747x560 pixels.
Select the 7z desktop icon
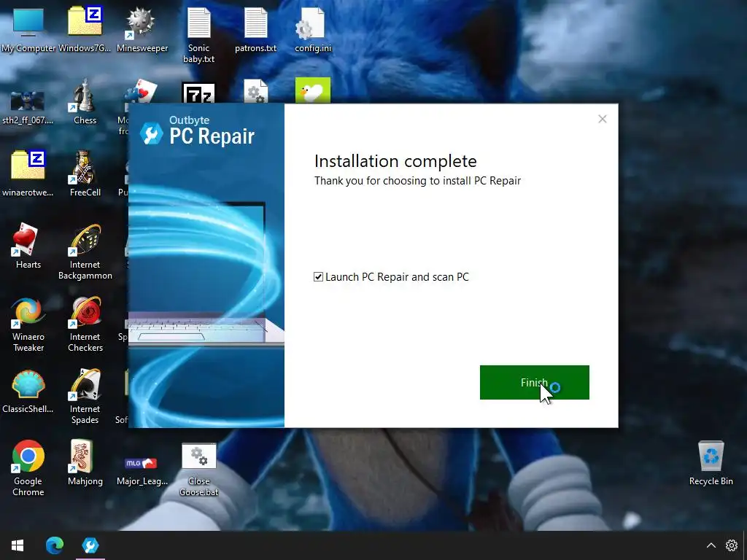(198, 93)
